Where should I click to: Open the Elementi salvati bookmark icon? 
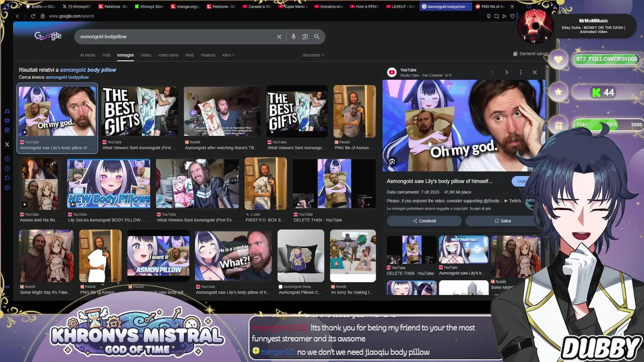pyautogui.click(x=515, y=54)
